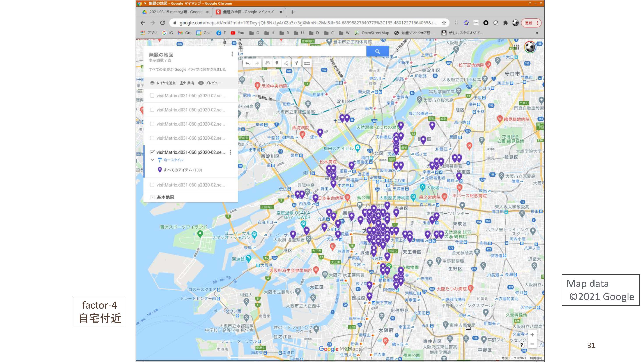Enable the first visitMatrix layer checkbox
The width and height of the screenshot is (644, 362).
[152, 95]
